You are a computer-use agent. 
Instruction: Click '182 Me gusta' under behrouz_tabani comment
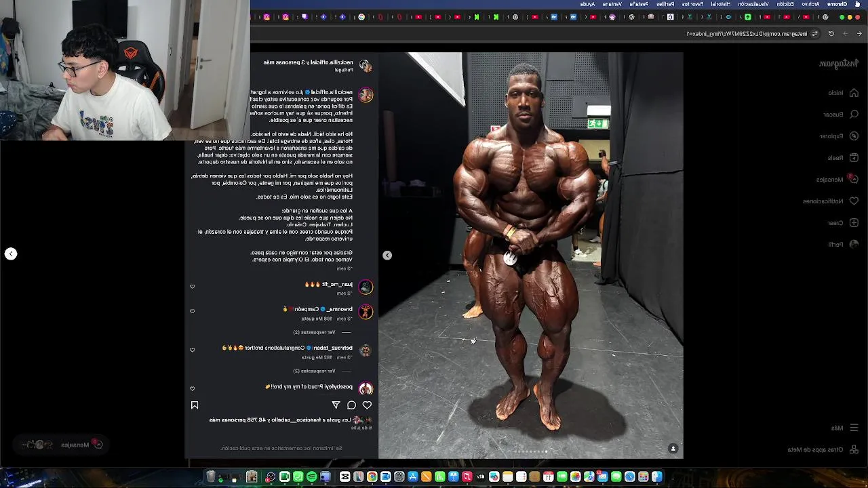315,357
